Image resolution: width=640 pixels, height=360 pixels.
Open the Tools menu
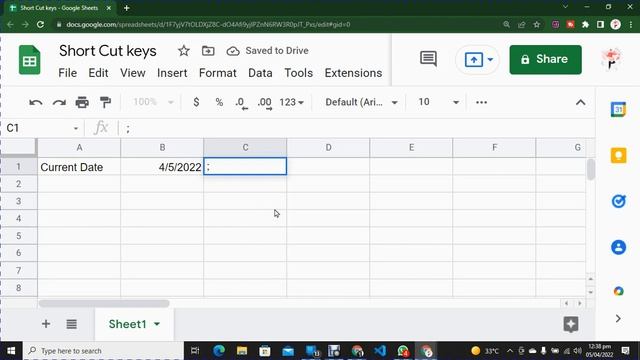click(x=298, y=73)
